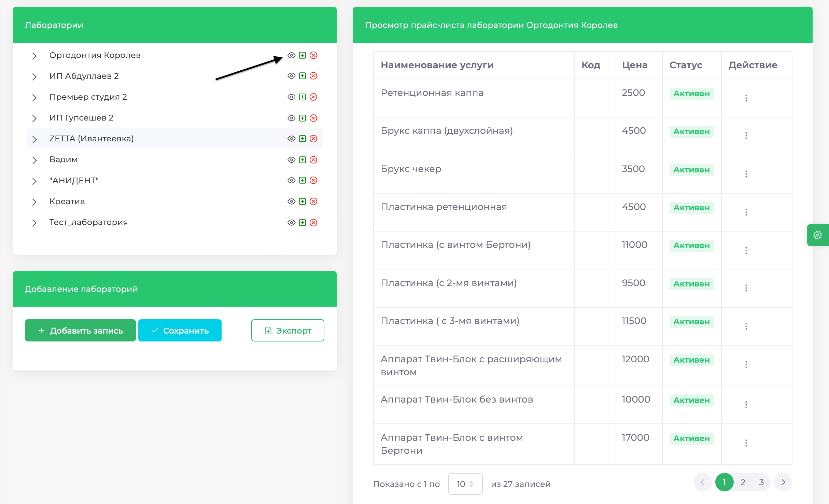Screen dimensions: 829x504
Task: Click green plus icon for Ортодонтия Королев
Action: [x=303, y=55]
